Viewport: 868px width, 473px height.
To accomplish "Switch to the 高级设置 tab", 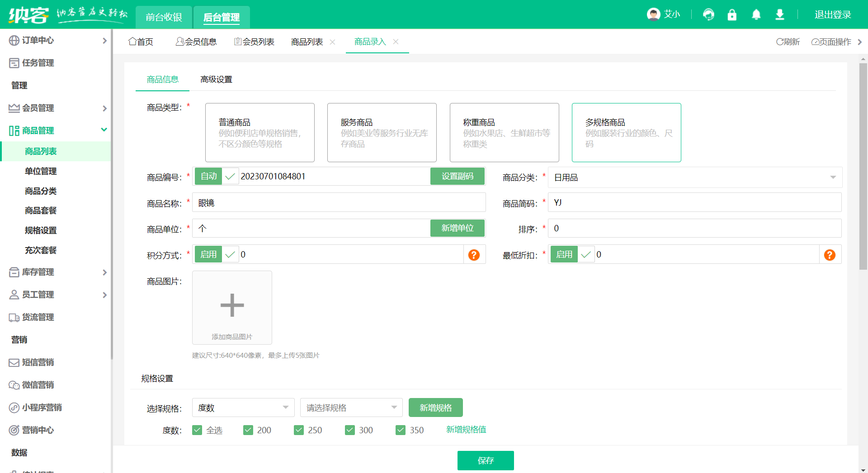I will tap(216, 79).
